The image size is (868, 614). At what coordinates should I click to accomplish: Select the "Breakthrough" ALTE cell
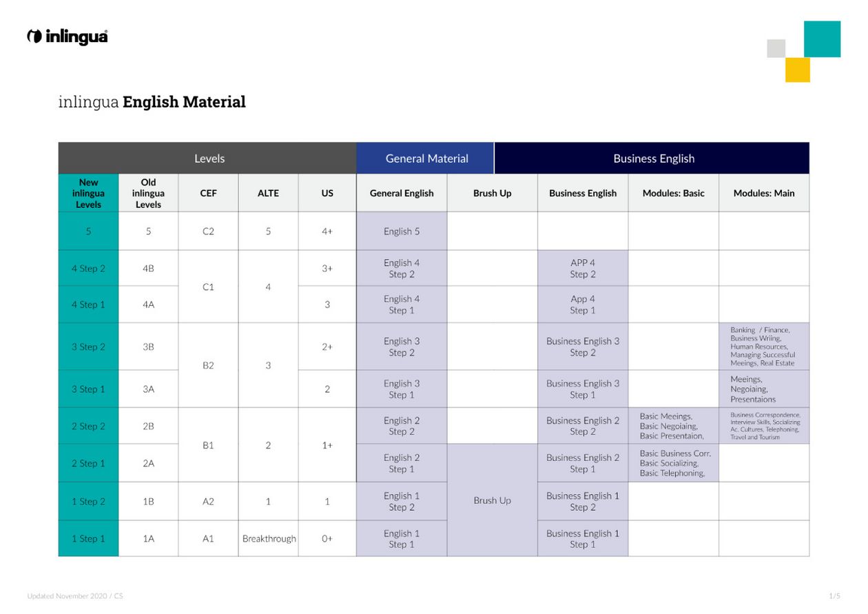[x=269, y=539]
